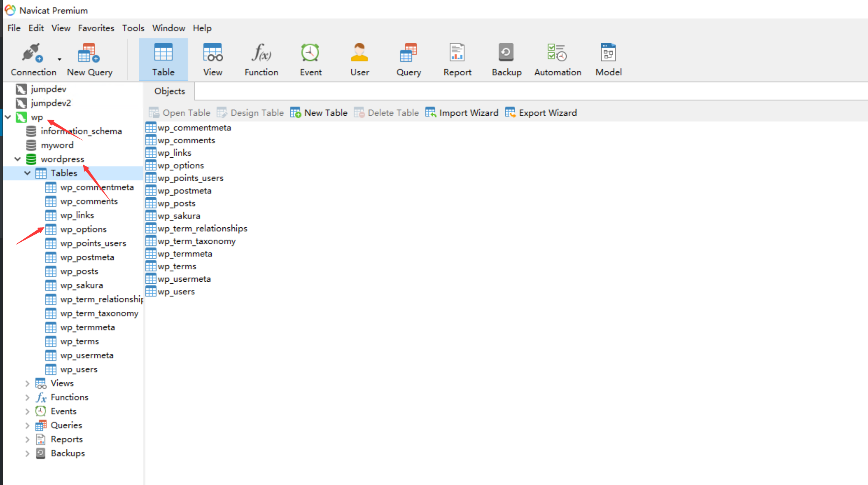
Task: Expand the Functions tree node
Action: click(27, 397)
